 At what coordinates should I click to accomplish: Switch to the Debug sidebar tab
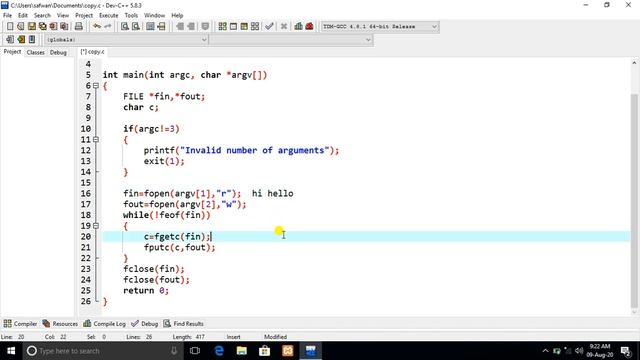pos(58,52)
